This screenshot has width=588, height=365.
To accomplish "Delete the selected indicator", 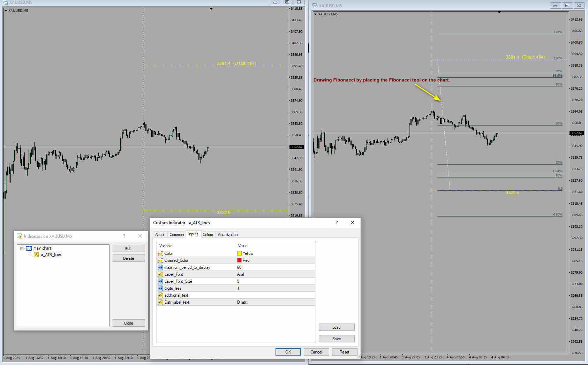I will tap(129, 258).
